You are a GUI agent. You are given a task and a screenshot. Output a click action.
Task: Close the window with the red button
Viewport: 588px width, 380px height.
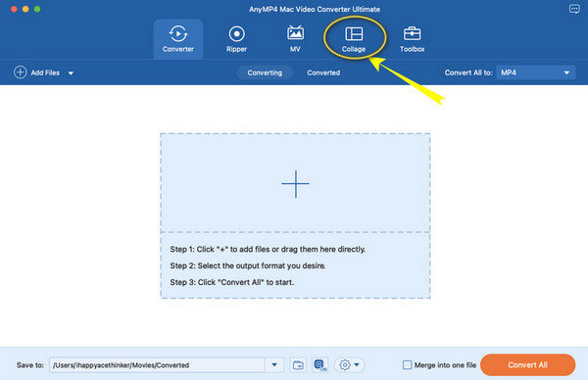tap(14, 9)
